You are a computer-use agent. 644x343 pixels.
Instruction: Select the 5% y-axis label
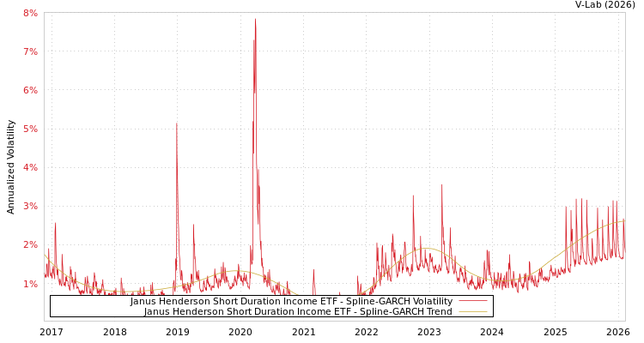tap(30, 129)
